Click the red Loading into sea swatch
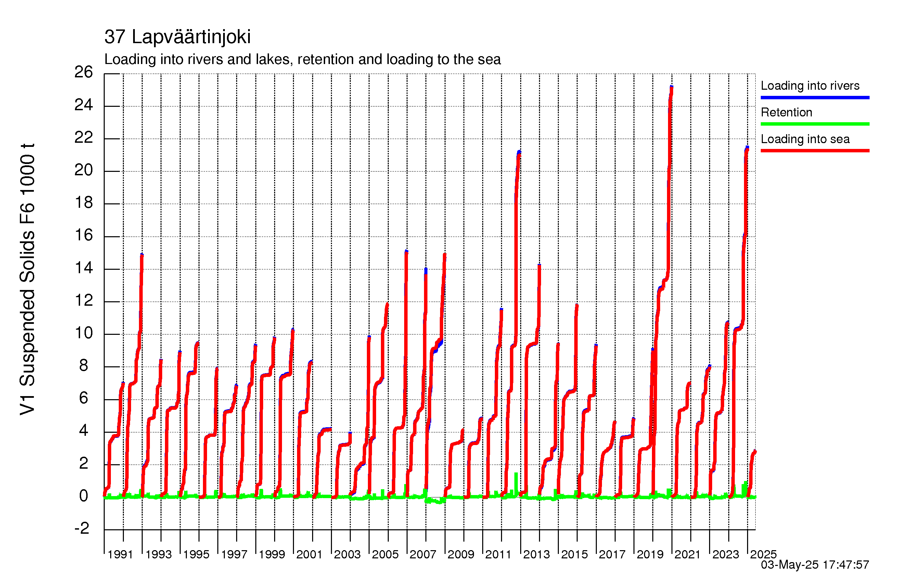This screenshot has width=924, height=582. coord(814,151)
